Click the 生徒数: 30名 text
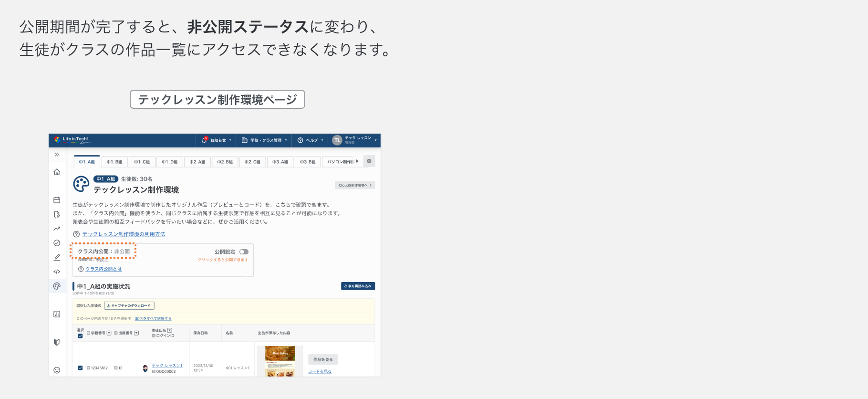 (137, 179)
